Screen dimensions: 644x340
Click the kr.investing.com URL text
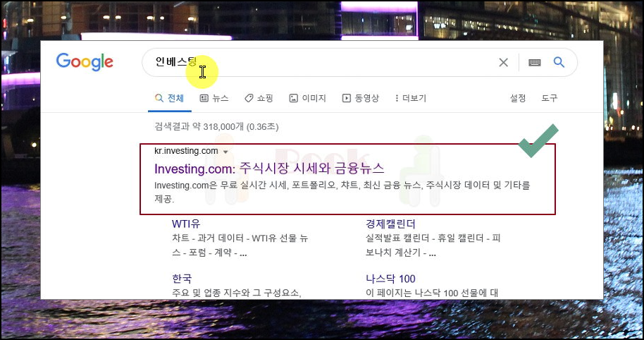186,151
